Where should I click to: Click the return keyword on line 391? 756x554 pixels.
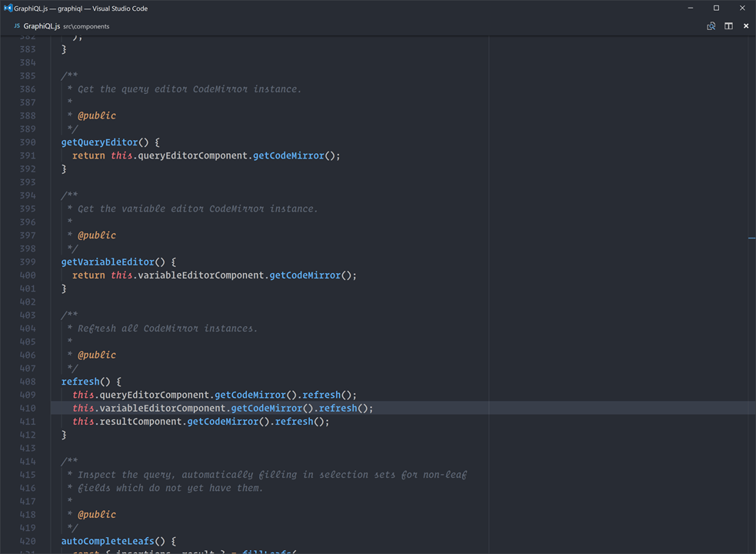88,156
